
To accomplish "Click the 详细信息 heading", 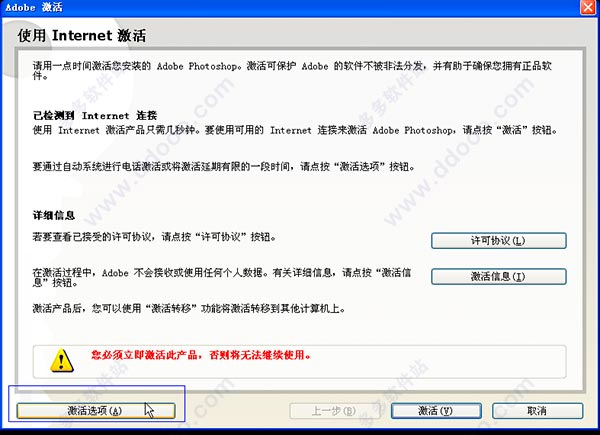I will (x=54, y=215).
